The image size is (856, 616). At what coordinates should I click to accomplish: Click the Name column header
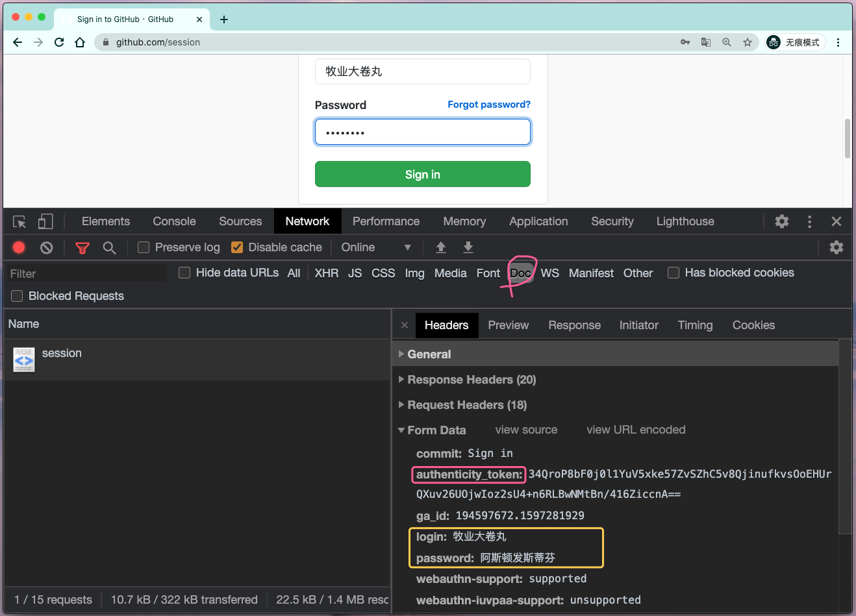click(197, 324)
